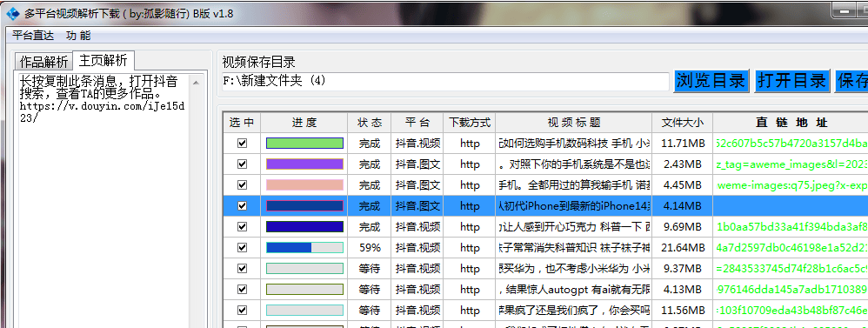Click the 直链地址 column header
The width and height of the screenshot is (868, 328).
point(791,123)
